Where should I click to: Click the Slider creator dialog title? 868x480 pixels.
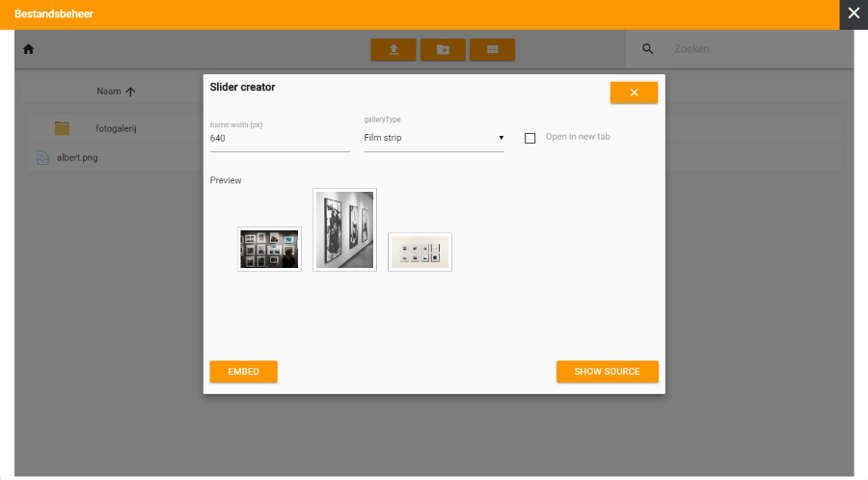point(242,87)
